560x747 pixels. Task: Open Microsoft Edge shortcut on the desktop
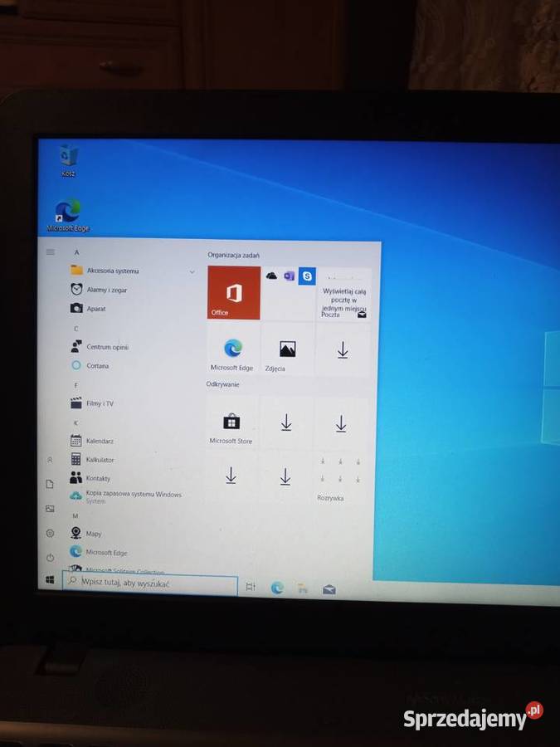pos(68,215)
